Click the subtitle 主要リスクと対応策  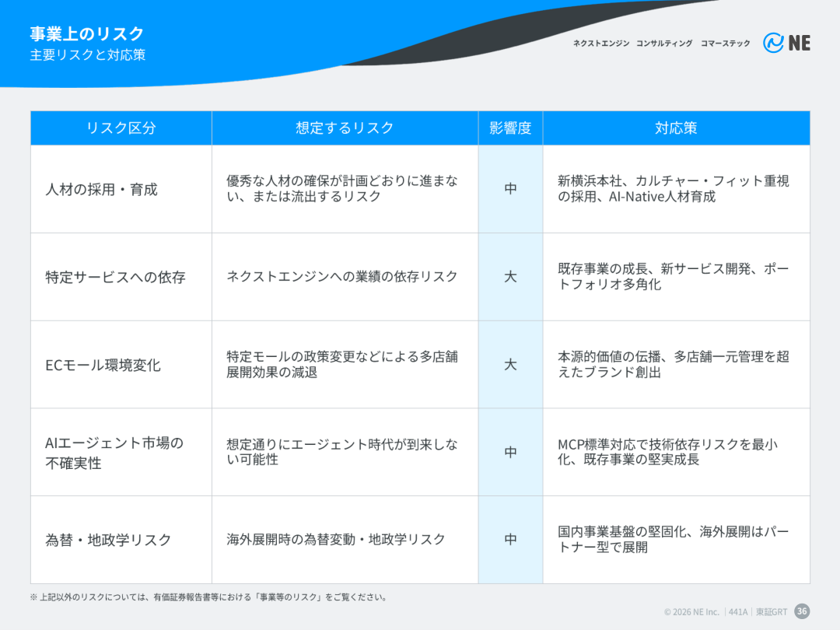pyautogui.click(x=87, y=54)
